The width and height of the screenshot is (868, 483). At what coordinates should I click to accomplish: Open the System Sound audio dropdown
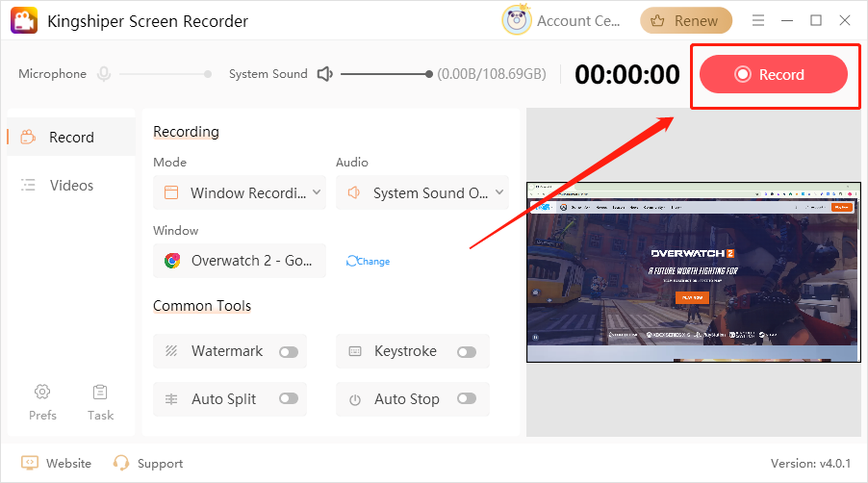coord(422,193)
